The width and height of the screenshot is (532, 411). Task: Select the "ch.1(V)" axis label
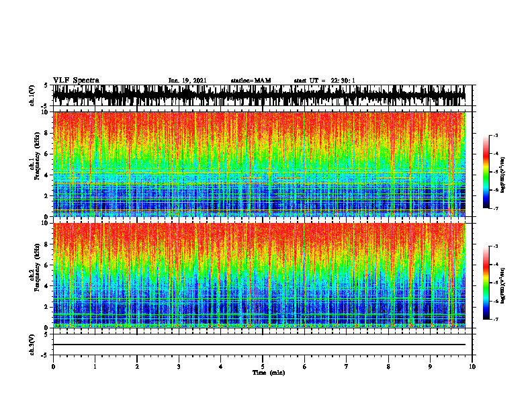tap(32, 95)
